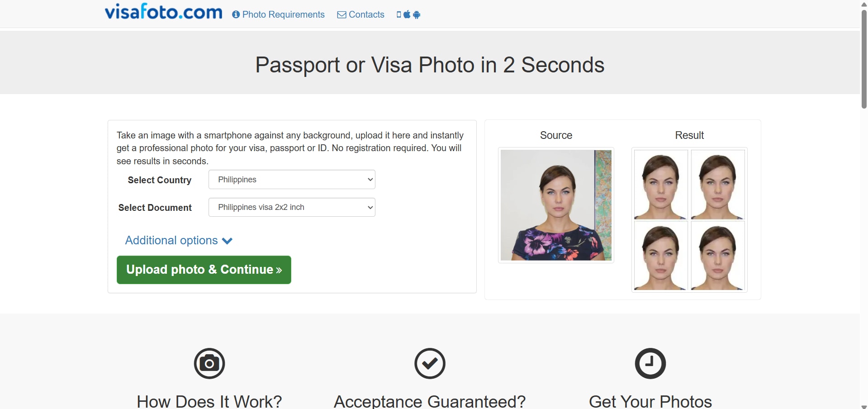Click the bottom-right Result photo thumbnail
The width and height of the screenshot is (868, 409).
(718, 256)
